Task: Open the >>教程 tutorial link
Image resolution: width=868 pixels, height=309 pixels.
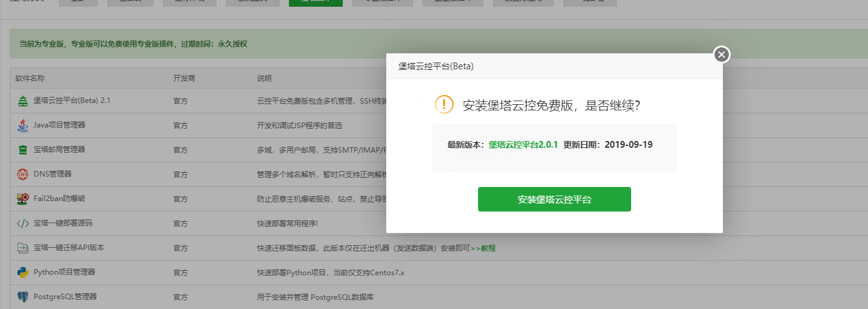Action: (483, 248)
